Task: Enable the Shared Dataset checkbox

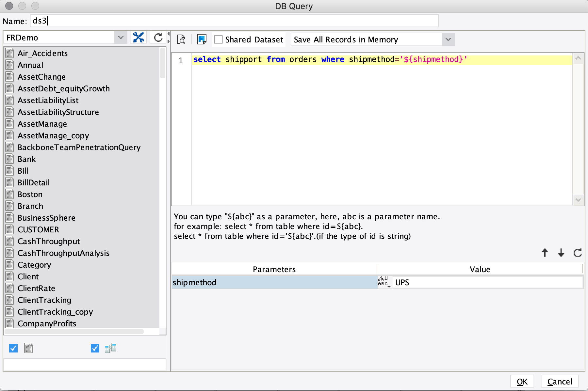Action: point(218,39)
